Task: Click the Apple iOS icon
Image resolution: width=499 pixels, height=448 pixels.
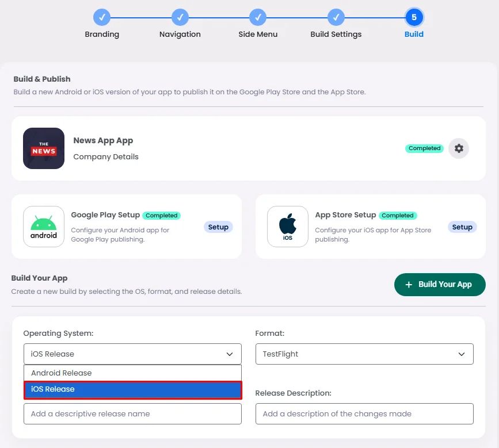Action: pos(288,227)
